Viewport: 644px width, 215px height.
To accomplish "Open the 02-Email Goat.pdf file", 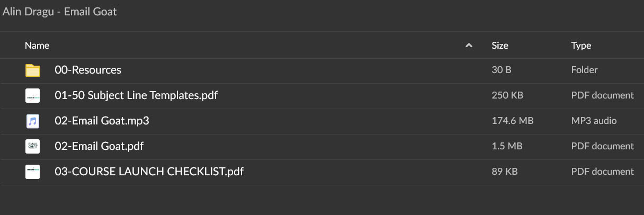I will coord(99,146).
